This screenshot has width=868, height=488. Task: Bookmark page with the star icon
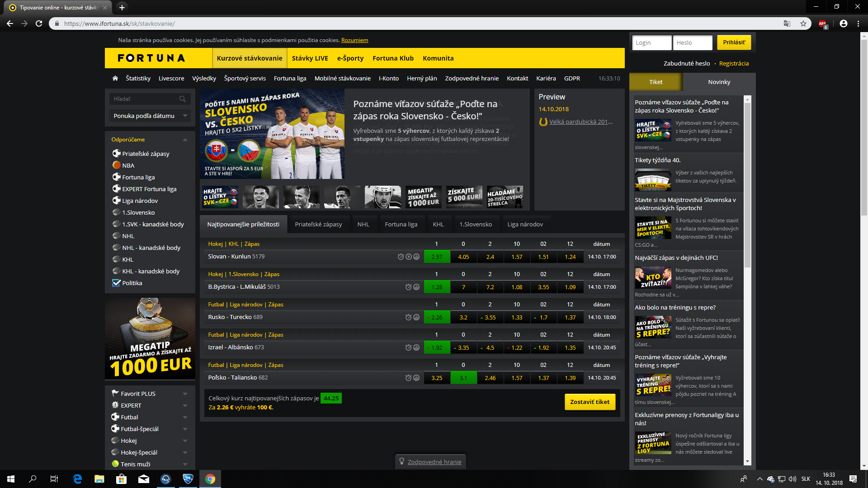(803, 23)
